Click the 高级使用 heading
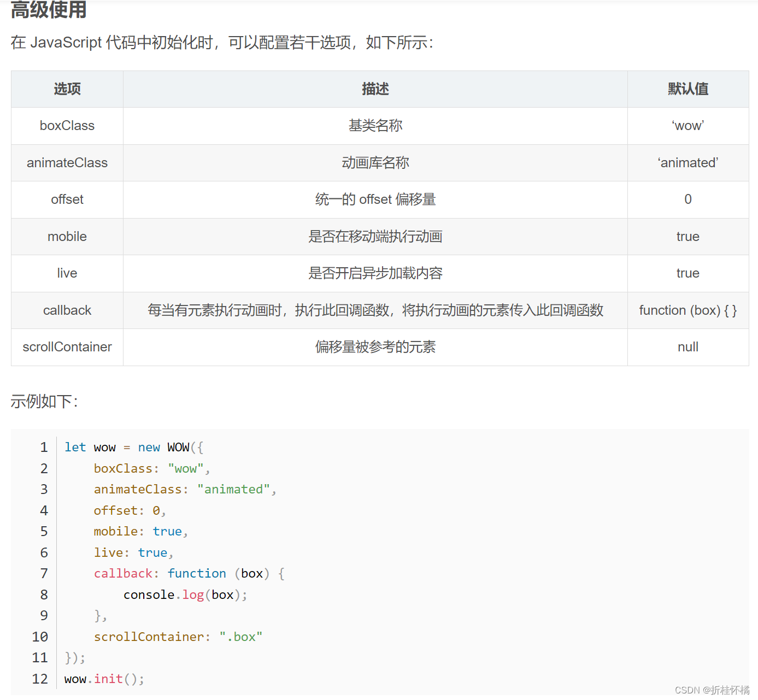758x700 pixels. (x=49, y=9)
